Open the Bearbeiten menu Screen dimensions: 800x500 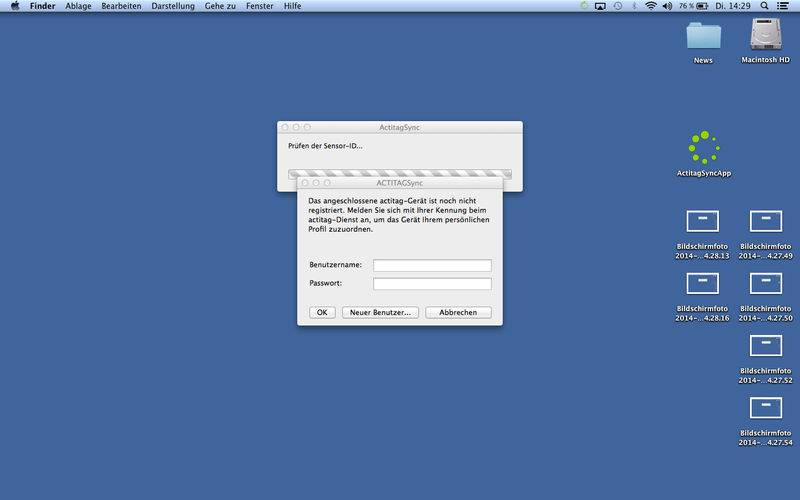(121, 6)
